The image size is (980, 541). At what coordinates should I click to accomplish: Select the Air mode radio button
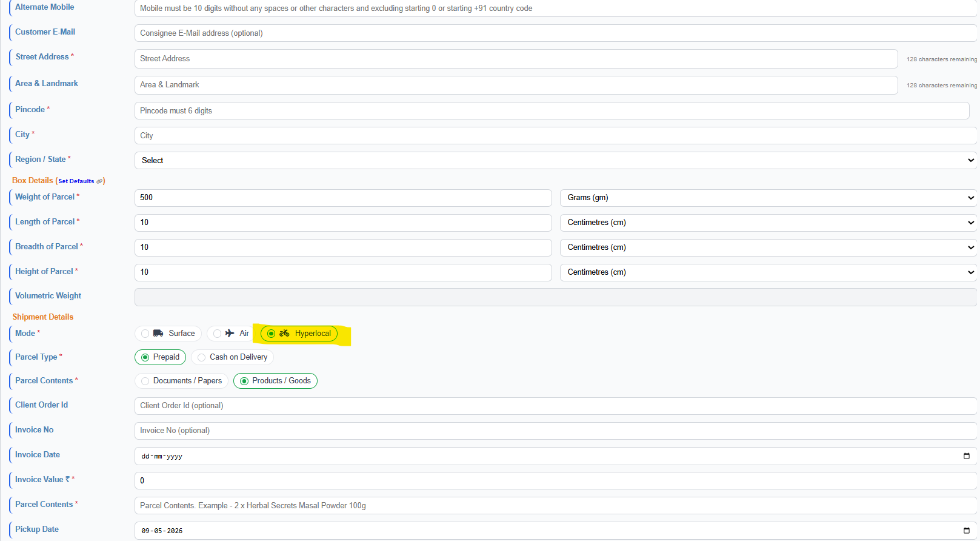(x=217, y=334)
